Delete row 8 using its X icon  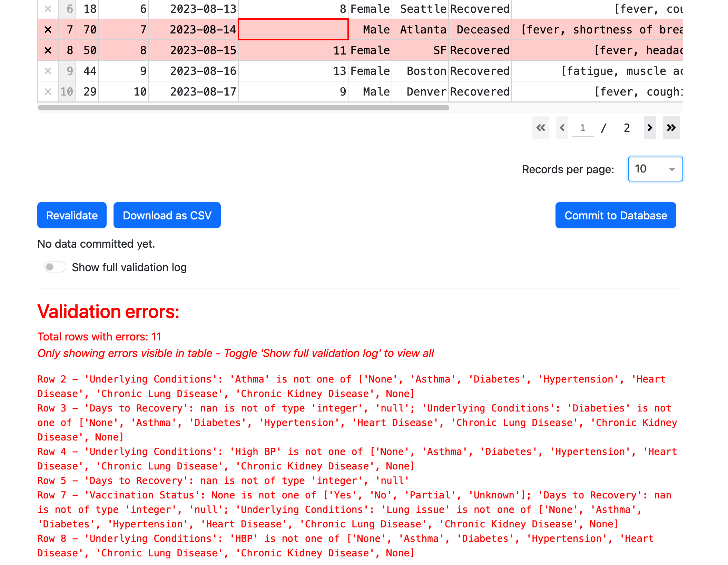pos(48,50)
